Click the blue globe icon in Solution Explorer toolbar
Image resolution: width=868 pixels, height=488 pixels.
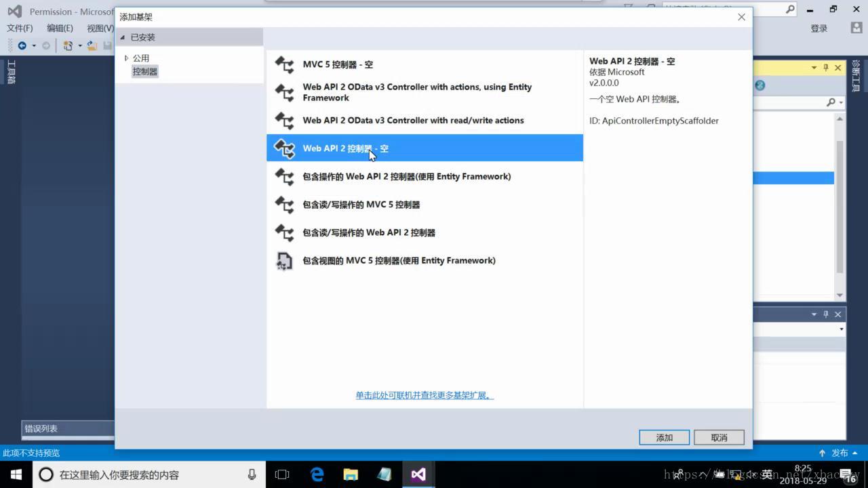click(760, 85)
